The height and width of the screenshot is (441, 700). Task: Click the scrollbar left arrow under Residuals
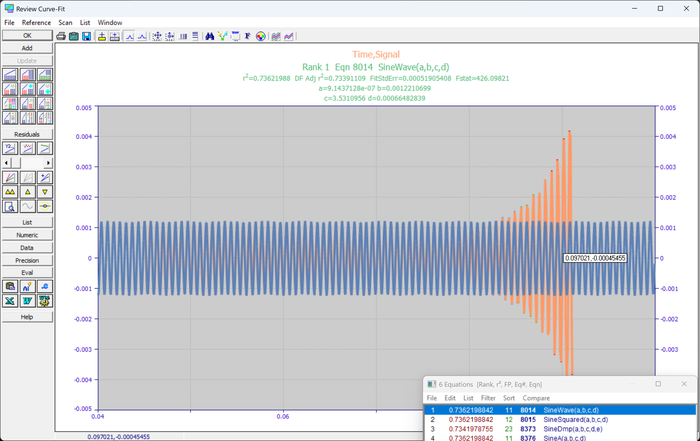click(6, 163)
